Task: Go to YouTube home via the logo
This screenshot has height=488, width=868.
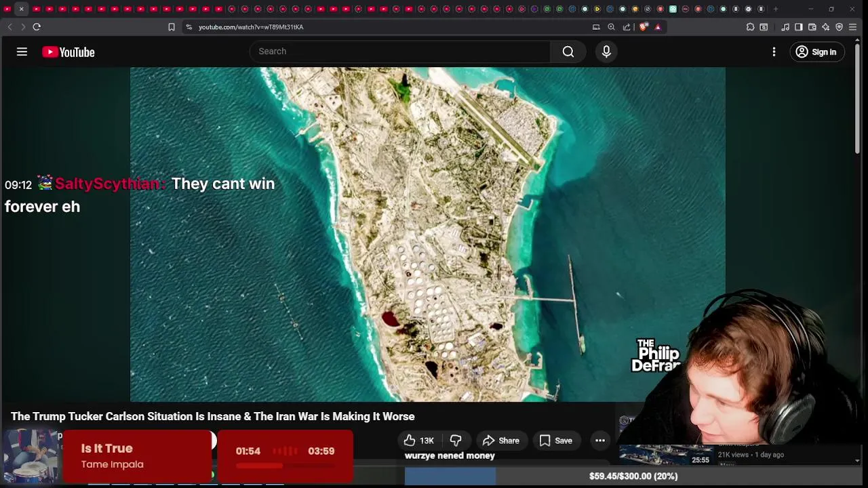Action: coord(68,52)
